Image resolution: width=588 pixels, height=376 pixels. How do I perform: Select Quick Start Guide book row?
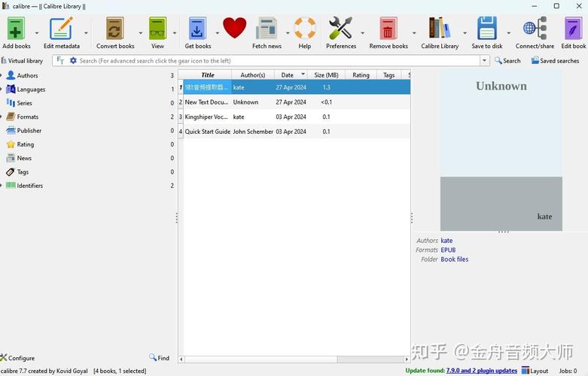point(296,132)
